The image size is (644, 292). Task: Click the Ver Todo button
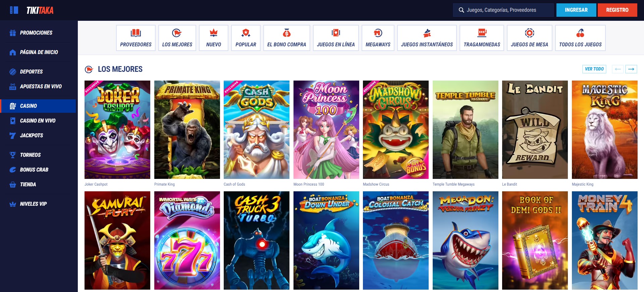pyautogui.click(x=594, y=69)
